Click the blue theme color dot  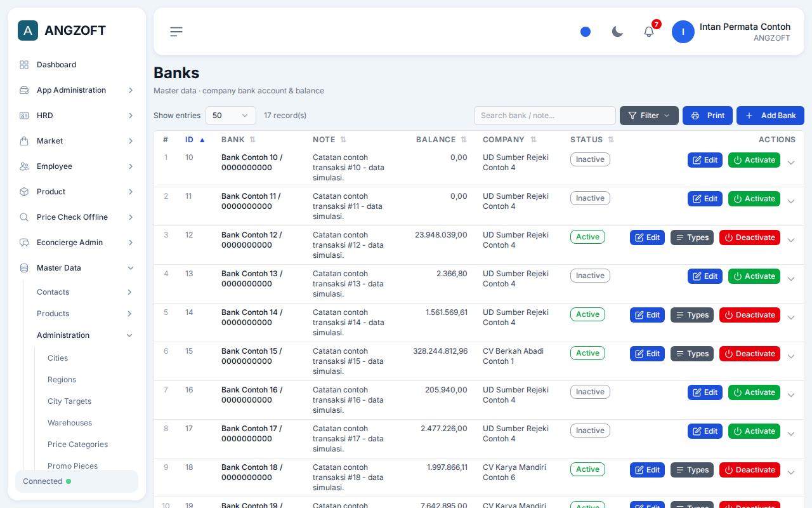tap(586, 32)
